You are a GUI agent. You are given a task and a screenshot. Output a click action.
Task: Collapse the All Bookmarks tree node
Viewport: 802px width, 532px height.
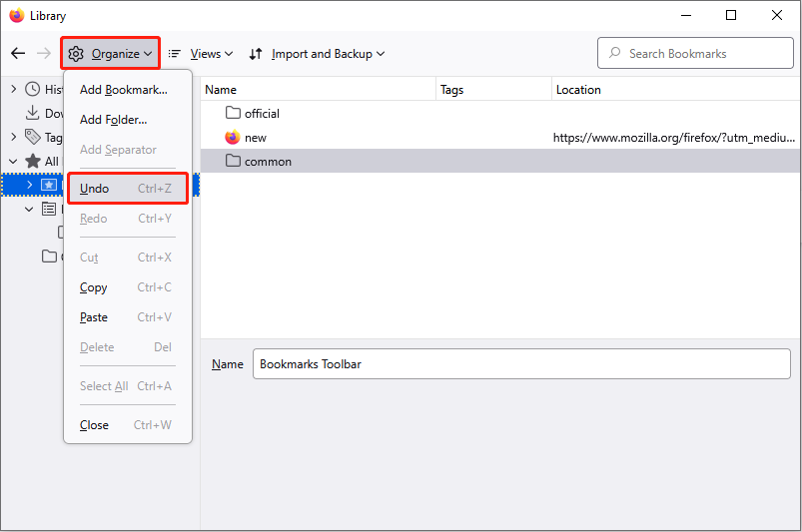[x=13, y=162]
